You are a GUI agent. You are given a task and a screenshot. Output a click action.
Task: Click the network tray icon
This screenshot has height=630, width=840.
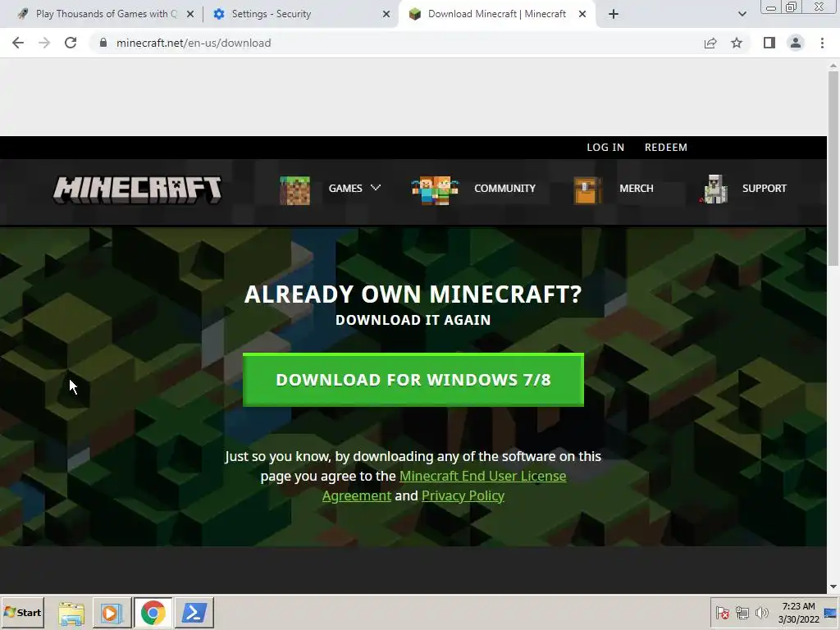pos(742,612)
